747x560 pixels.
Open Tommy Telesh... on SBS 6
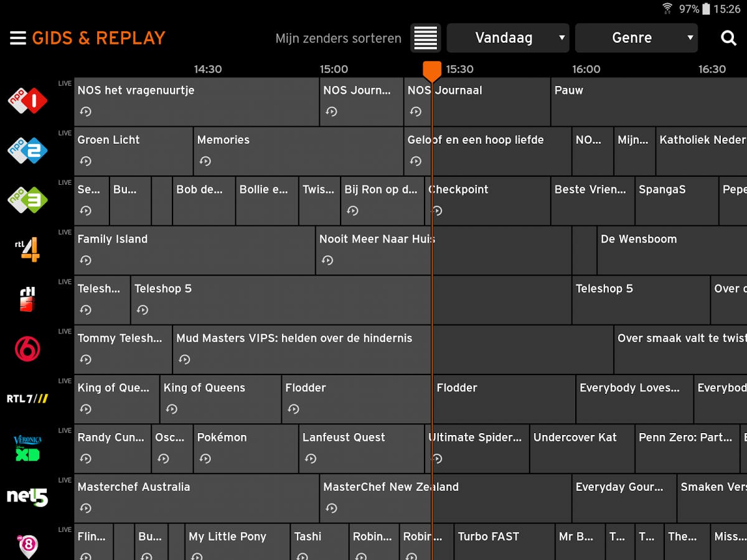(x=123, y=350)
